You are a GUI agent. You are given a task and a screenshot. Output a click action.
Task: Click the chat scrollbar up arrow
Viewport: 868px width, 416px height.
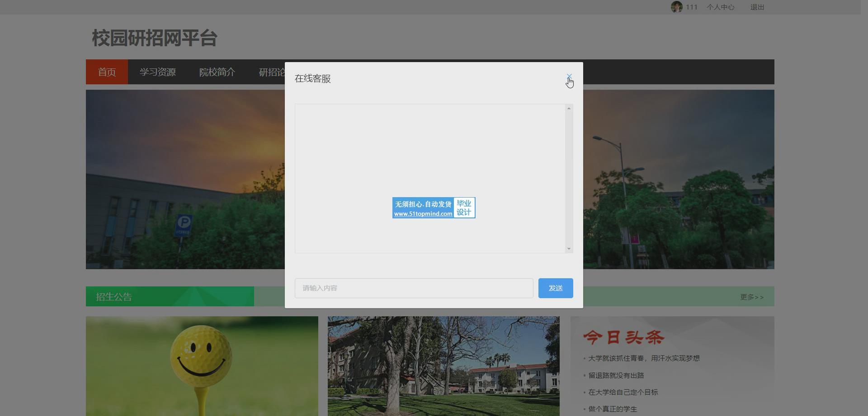[569, 109]
